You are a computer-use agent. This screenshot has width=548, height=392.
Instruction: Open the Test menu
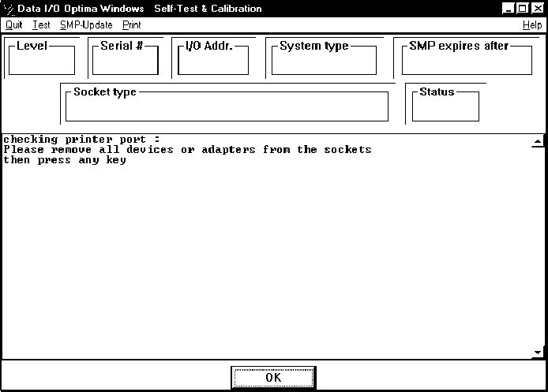point(41,25)
